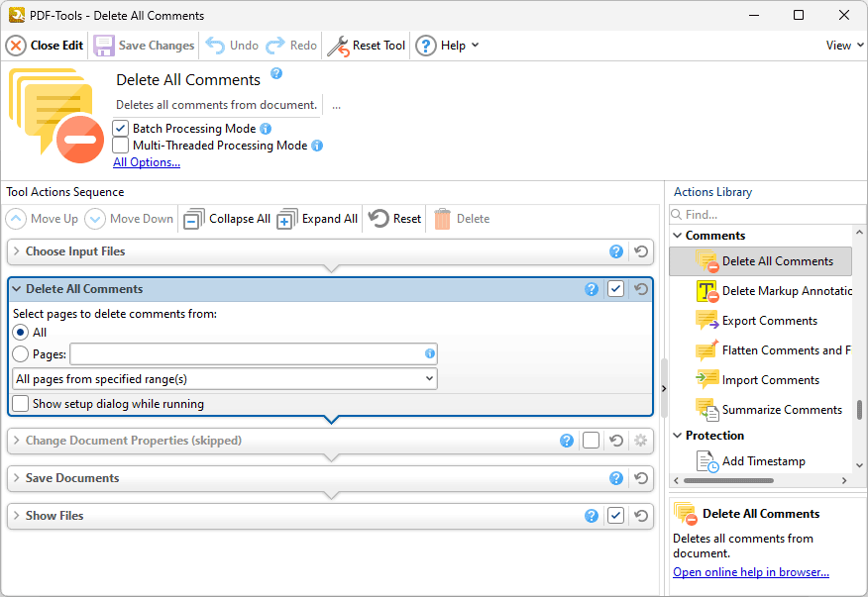Expand the Show Files step

(17, 516)
